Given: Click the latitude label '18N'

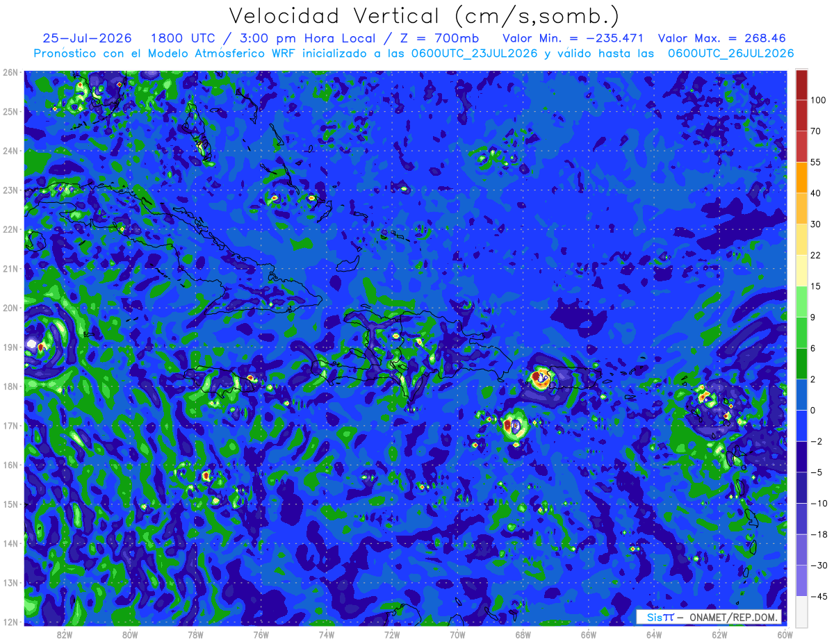Looking at the screenshot, I should coord(10,386).
